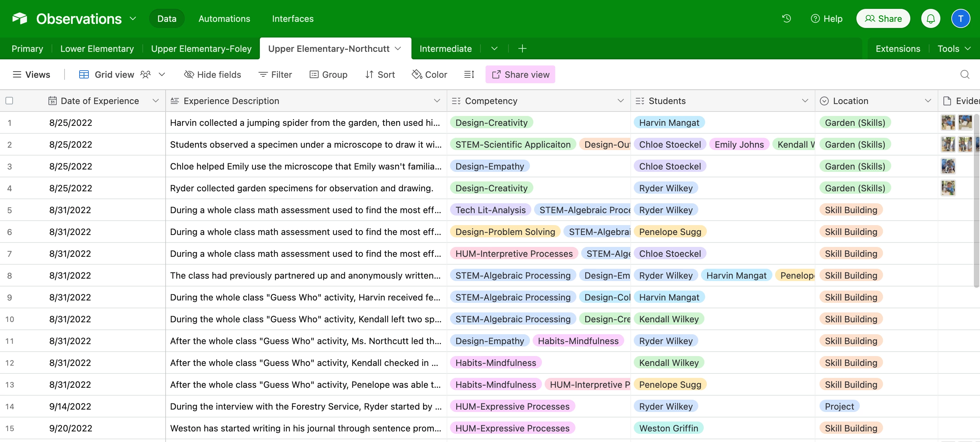Expand the Location column menu arrow
Screen dimensions: 980x442
pyautogui.click(x=927, y=101)
